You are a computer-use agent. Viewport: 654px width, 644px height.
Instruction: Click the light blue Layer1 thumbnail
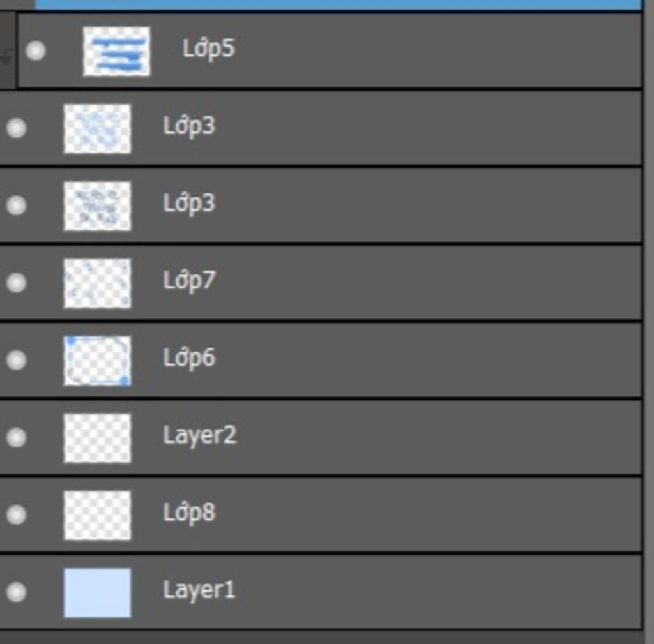click(97, 592)
